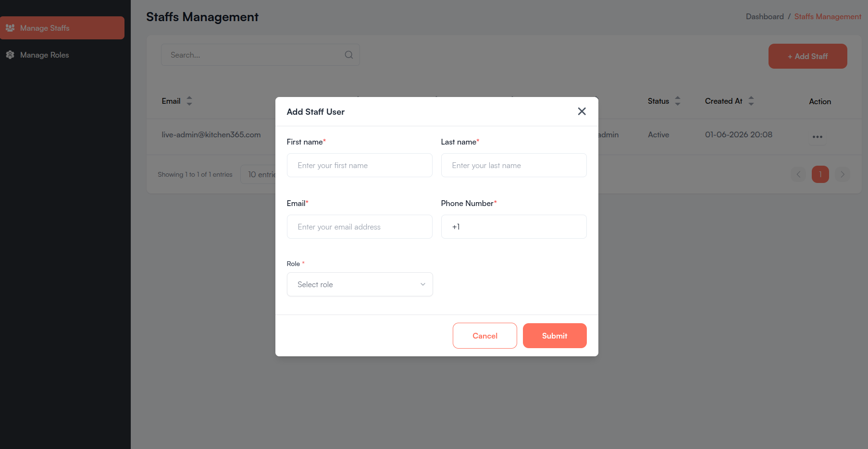Open action menu for live-admin row
868x449 pixels.
tap(818, 137)
